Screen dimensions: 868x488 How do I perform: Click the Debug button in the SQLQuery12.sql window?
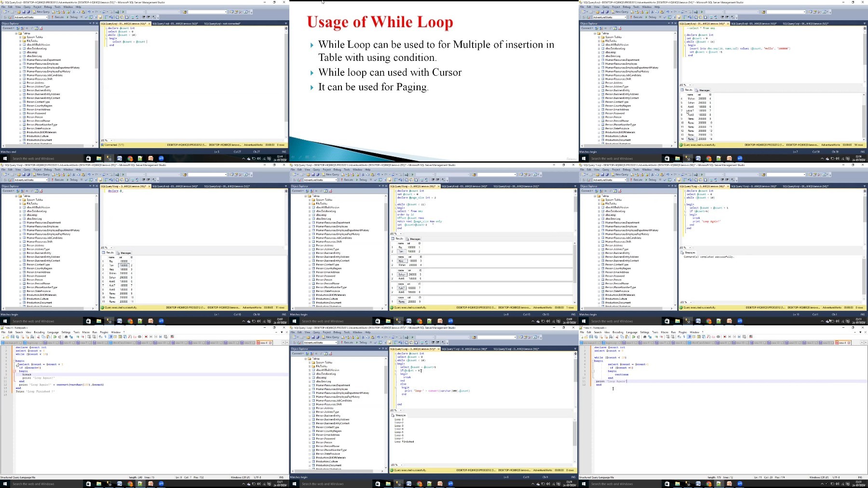(x=362, y=342)
